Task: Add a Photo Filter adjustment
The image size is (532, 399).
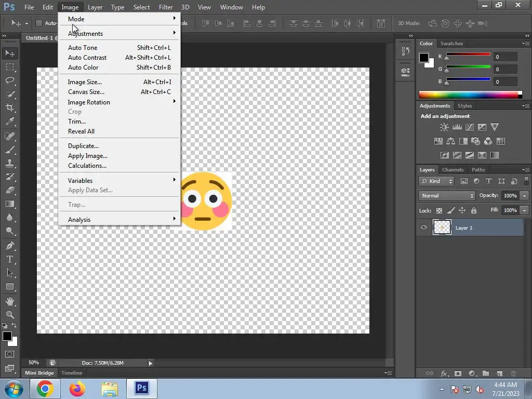Action: (475, 141)
